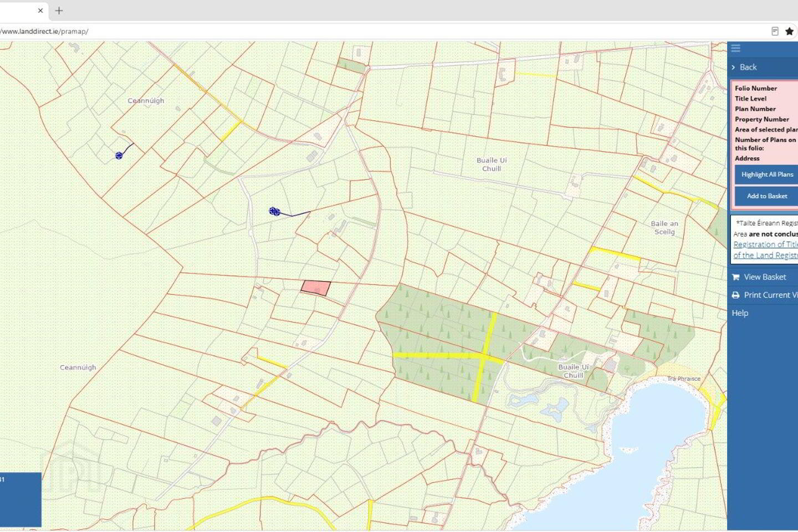Click the Add to Basket button
The width and height of the screenshot is (798, 532).
(x=767, y=196)
